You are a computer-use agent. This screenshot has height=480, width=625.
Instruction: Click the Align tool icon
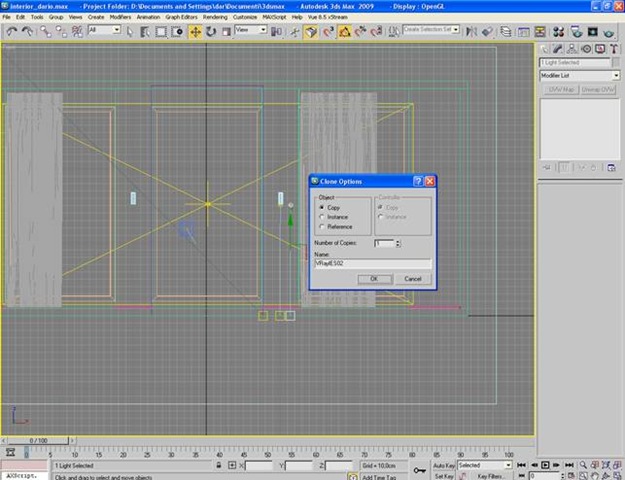(487, 32)
